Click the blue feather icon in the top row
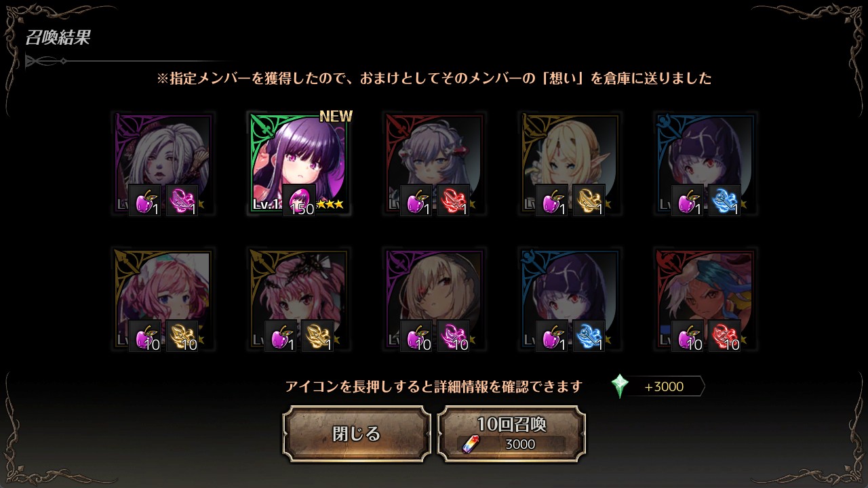Image resolution: width=868 pixels, height=488 pixels. [725, 201]
